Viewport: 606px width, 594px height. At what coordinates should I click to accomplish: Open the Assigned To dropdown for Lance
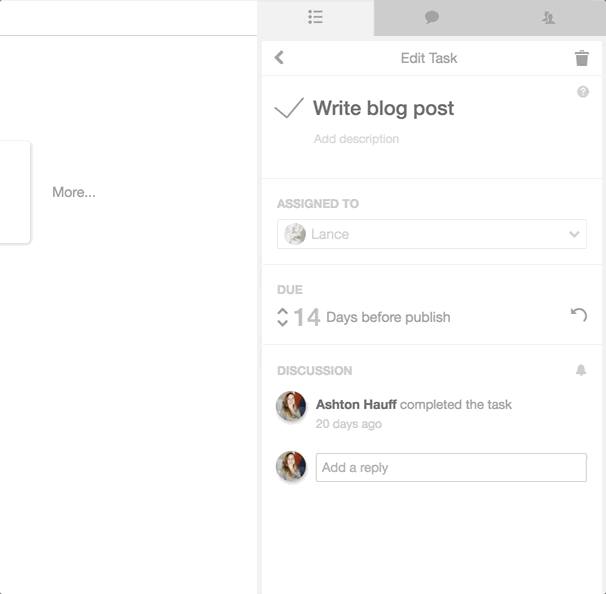tap(432, 234)
